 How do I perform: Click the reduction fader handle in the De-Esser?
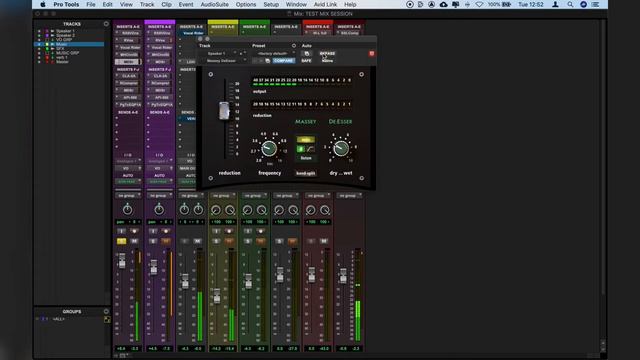[224, 111]
